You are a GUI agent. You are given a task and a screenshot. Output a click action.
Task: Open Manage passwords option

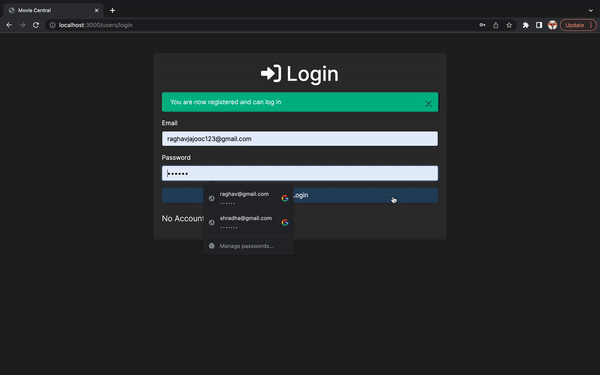pos(248,246)
